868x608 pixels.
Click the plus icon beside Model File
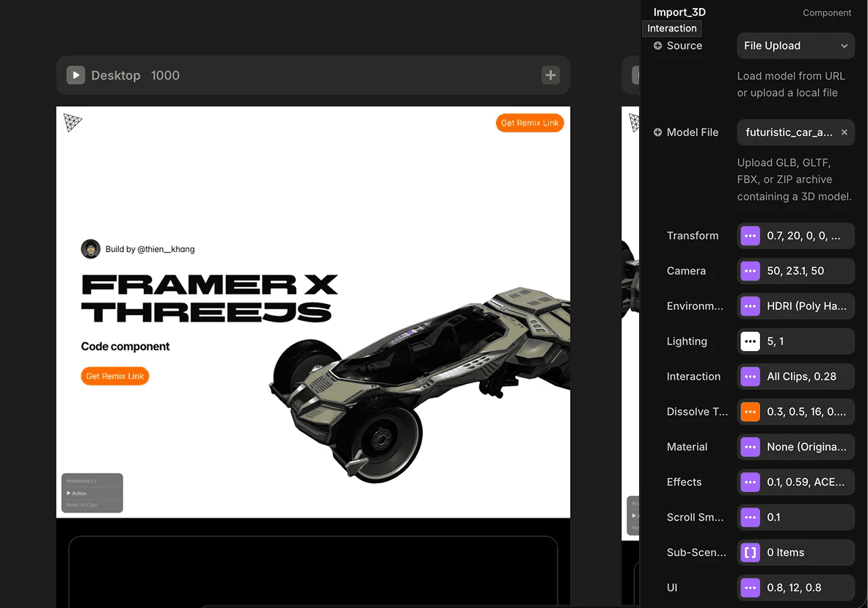click(x=657, y=132)
